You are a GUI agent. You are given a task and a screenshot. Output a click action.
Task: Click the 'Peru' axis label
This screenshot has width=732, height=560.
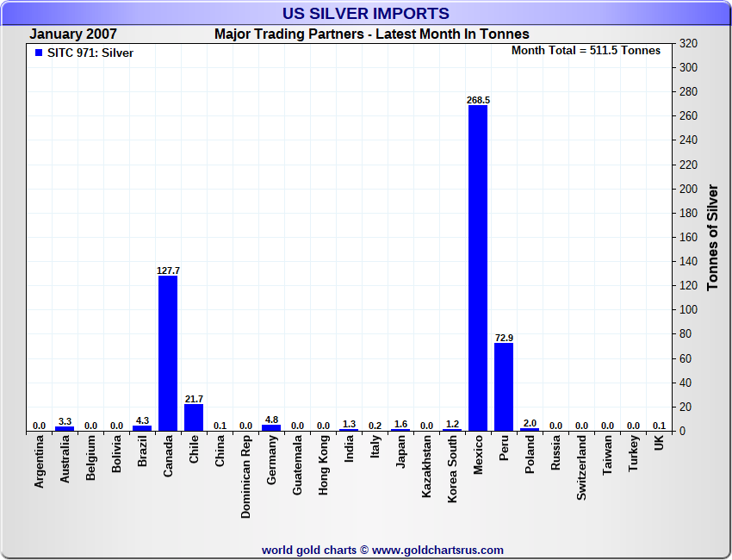pyautogui.click(x=504, y=448)
